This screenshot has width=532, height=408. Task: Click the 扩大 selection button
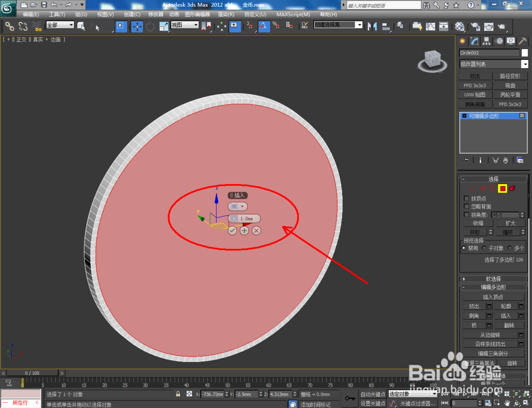tap(510, 223)
